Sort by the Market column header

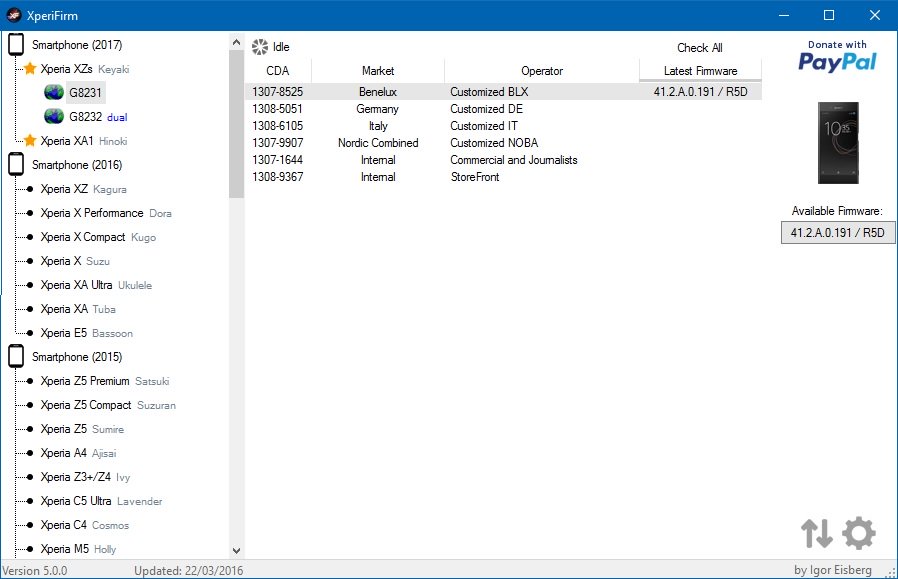pyautogui.click(x=378, y=70)
